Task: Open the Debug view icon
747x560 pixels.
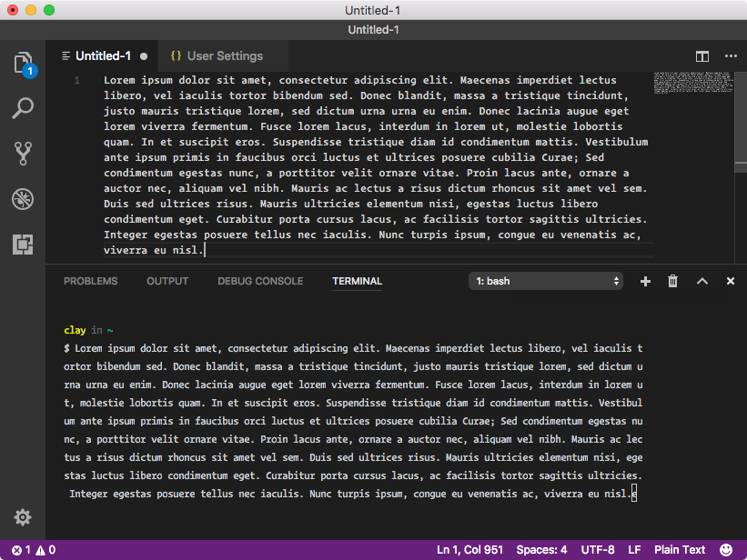Action: click(23, 198)
